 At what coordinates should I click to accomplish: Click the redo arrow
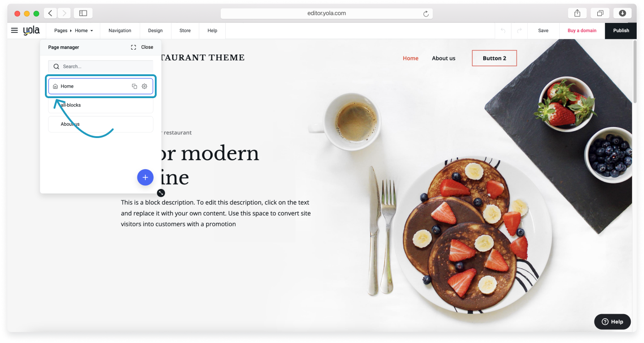[x=519, y=31]
